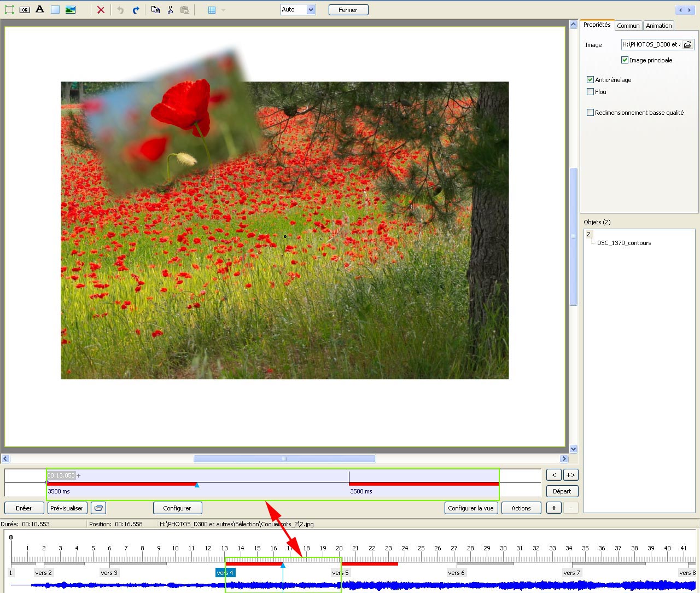Add a text object with the A tool
Screen dimensions: 700x593
point(40,10)
